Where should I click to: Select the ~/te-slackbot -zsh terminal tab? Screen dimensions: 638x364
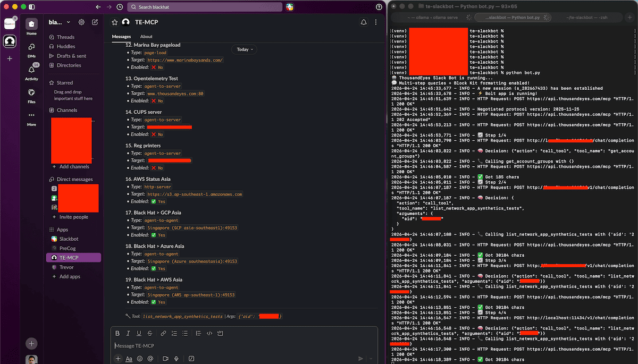pos(586,18)
